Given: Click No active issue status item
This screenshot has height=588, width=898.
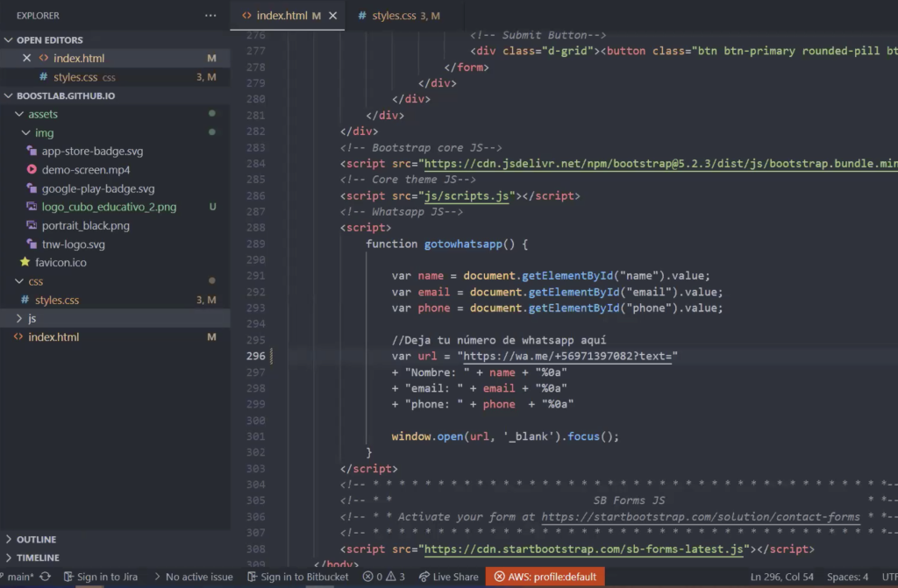Looking at the screenshot, I should point(194,577).
